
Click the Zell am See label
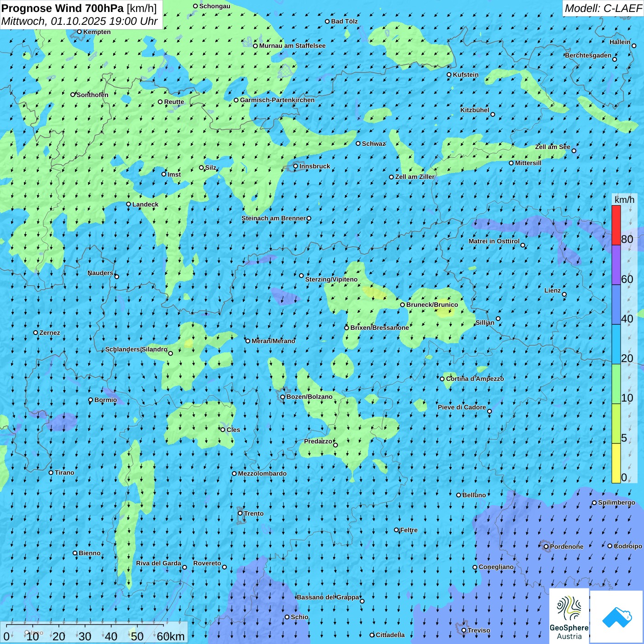pyautogui.click(x=552, y=147)
